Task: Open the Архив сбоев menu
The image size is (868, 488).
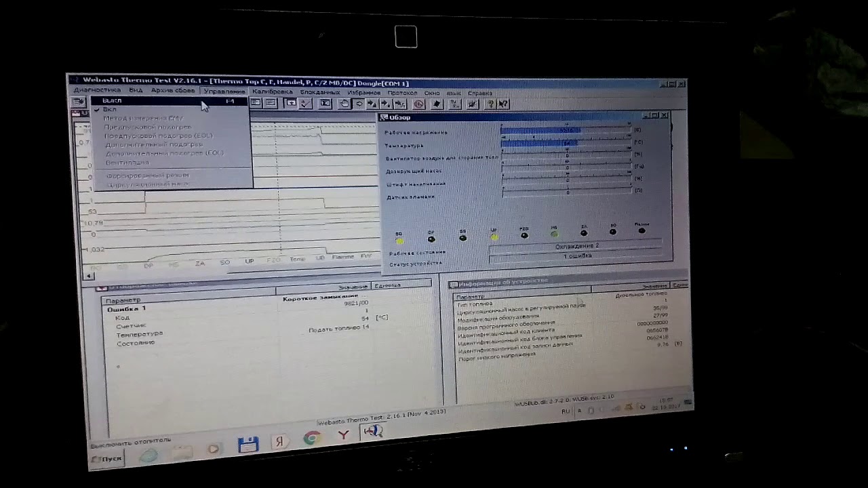Action: [173, 90]
